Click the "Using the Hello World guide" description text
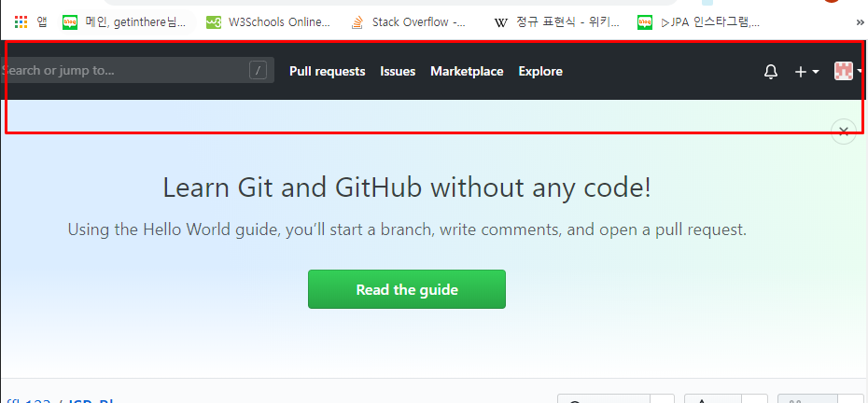The image size is (868, 403). click(x=407, y=229)
